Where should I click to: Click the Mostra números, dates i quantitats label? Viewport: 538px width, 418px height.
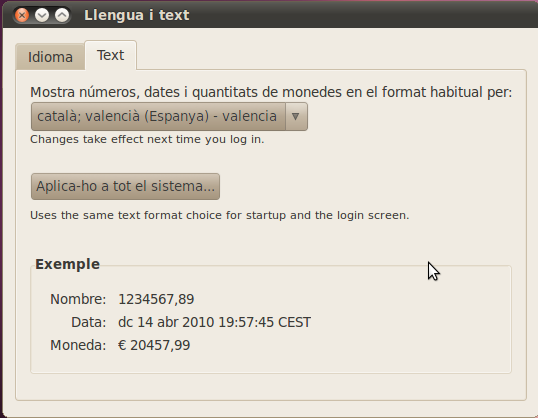coord(271,92)
